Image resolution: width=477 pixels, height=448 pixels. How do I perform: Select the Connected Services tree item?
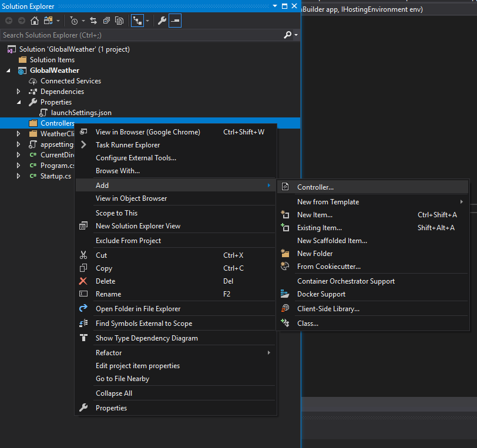71,81
